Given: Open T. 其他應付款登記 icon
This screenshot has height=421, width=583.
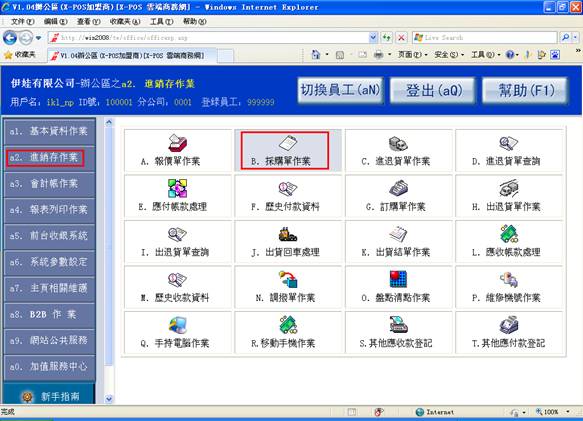Looking at the screenshot, I should 508,325.
